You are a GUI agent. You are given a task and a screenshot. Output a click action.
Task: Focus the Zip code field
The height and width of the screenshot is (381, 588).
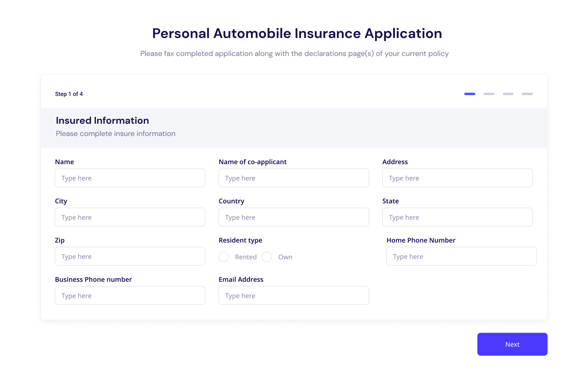[x=130, y=256]
